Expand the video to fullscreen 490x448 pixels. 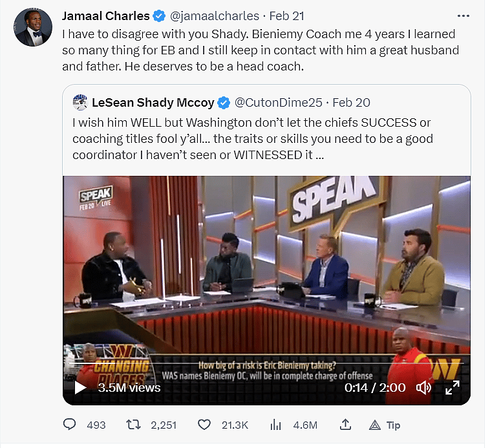pos(453,387)
